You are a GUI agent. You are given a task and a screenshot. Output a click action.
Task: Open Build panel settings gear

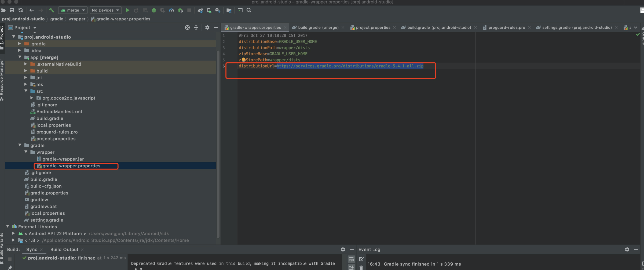pyautogui.click(x=343, y=249)
